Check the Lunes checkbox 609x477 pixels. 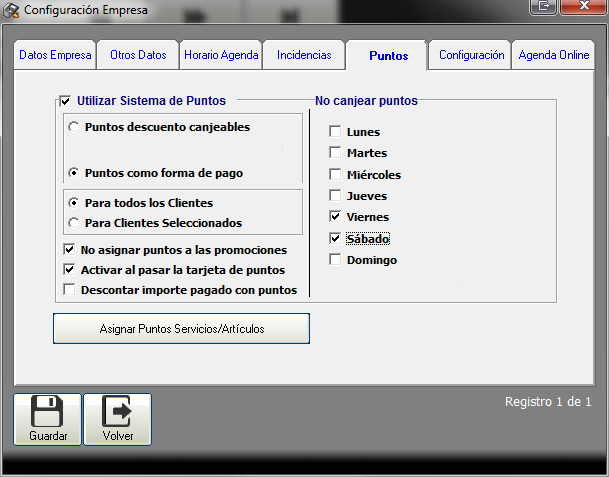click(x=335, y=132)
